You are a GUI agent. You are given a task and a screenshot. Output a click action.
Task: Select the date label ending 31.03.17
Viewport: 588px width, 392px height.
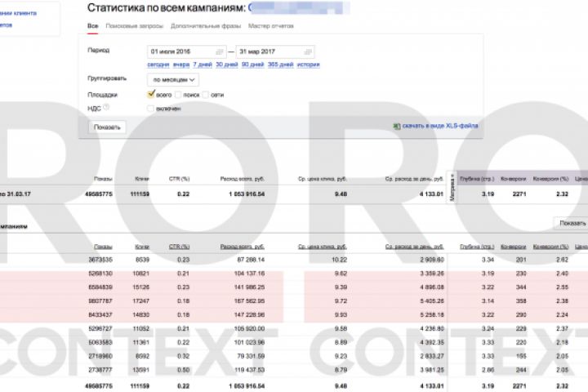coord(16,194)
